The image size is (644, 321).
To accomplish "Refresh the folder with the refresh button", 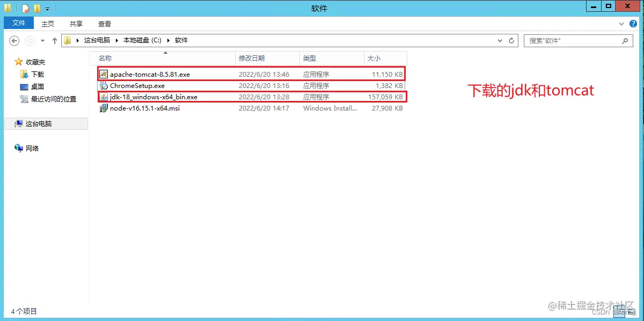I will 511,41.
